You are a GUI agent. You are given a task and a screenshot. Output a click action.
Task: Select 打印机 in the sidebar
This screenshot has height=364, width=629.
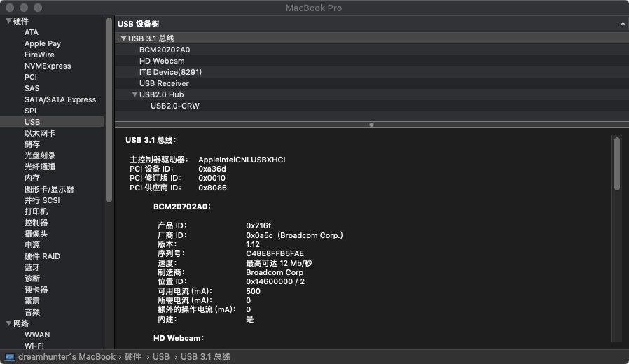[36, 211]
